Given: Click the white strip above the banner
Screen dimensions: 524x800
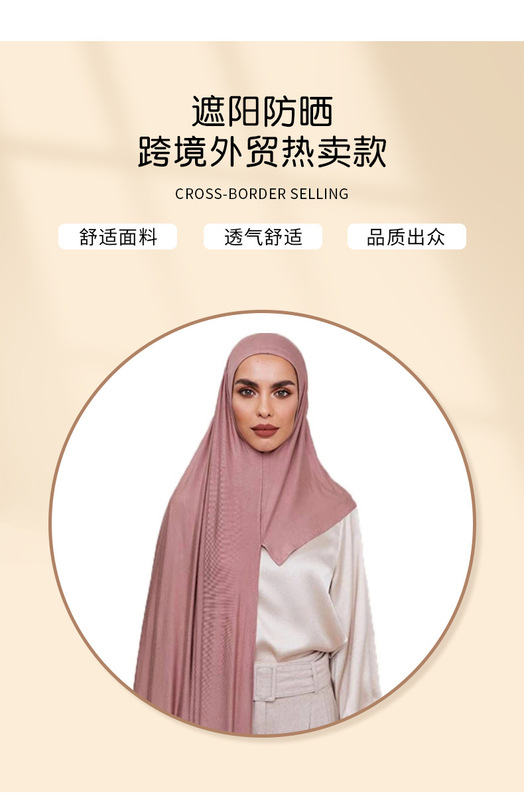Looking at the screenshot, I should coord(262,20).
